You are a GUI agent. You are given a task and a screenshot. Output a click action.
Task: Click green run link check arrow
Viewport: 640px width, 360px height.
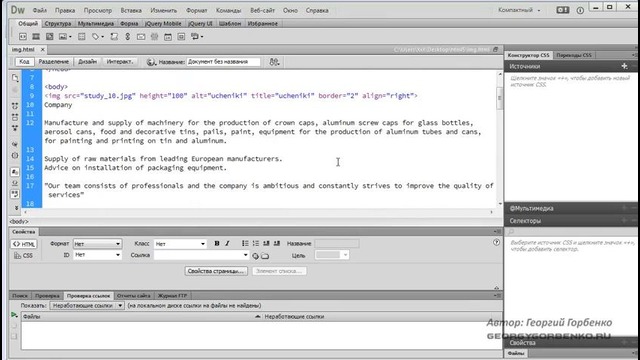point(14,315)
